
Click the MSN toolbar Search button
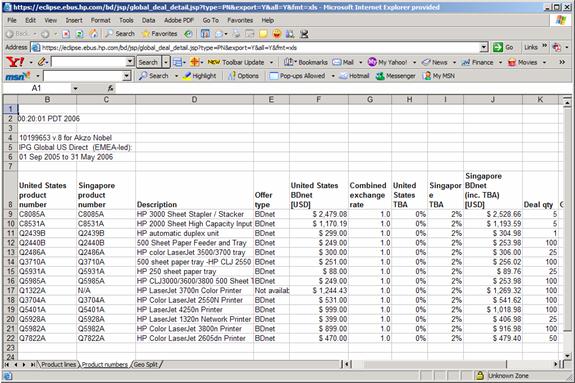tap(153, 76)
